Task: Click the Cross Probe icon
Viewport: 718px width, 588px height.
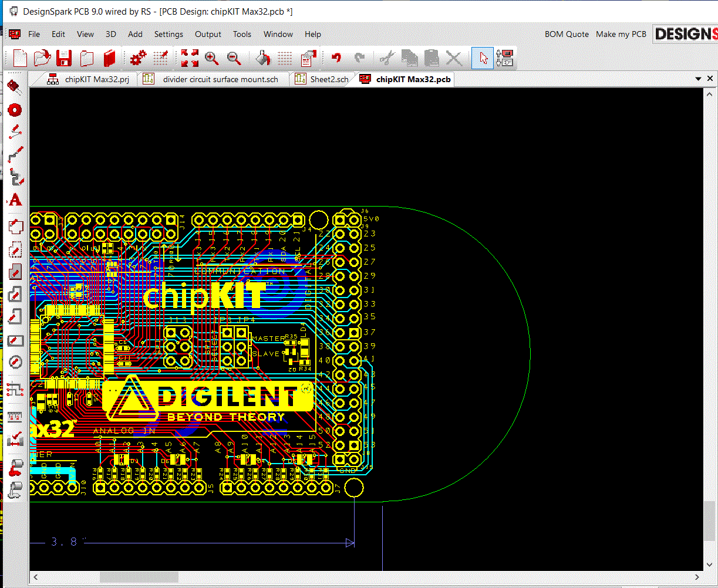Action: click(505, 58)
